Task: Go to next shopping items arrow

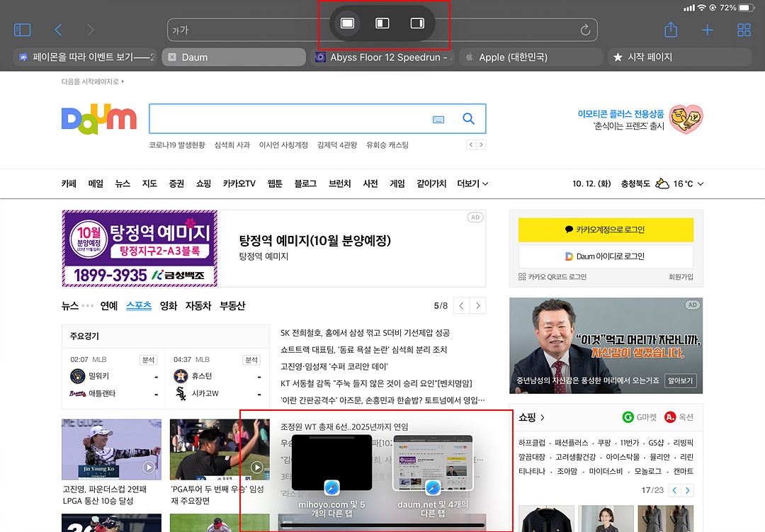Action: [687, 490]
